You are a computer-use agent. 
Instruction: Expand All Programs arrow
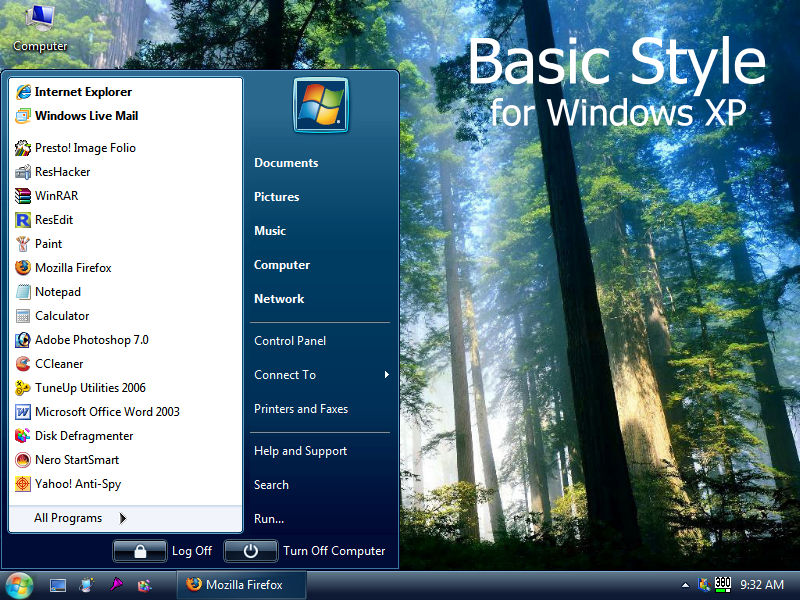click(x=122, y=518)
